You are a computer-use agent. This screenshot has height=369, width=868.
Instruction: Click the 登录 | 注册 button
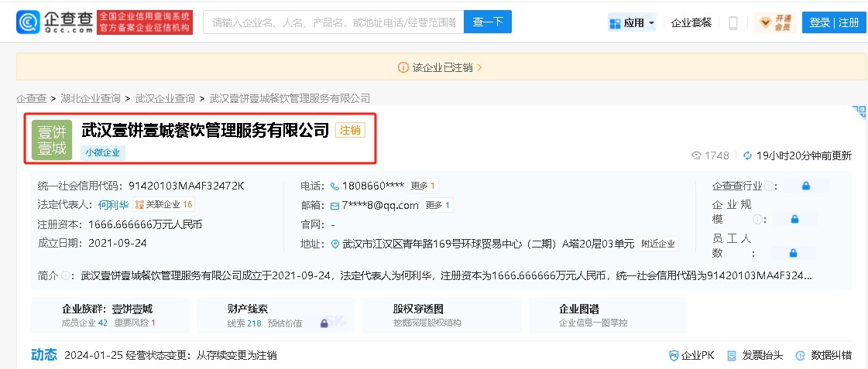click(x=834, y=22)
